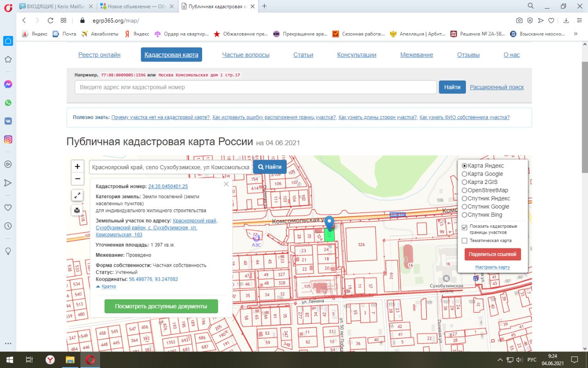Open File Explorer from taskbar
The height and width of the screenshot is (368, 588).
point(70,360)
